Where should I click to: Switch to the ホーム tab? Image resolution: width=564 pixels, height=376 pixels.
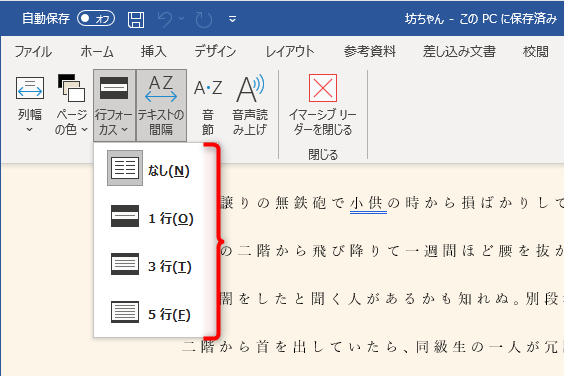(97, 52)
